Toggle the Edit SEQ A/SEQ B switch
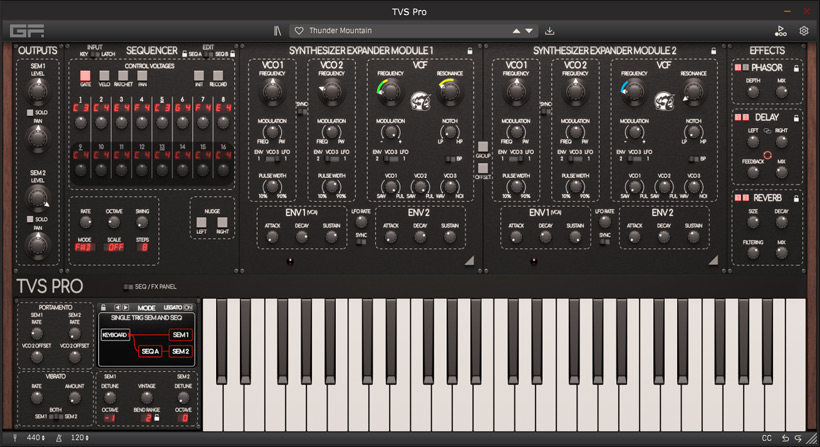 (x=208, y=54)
